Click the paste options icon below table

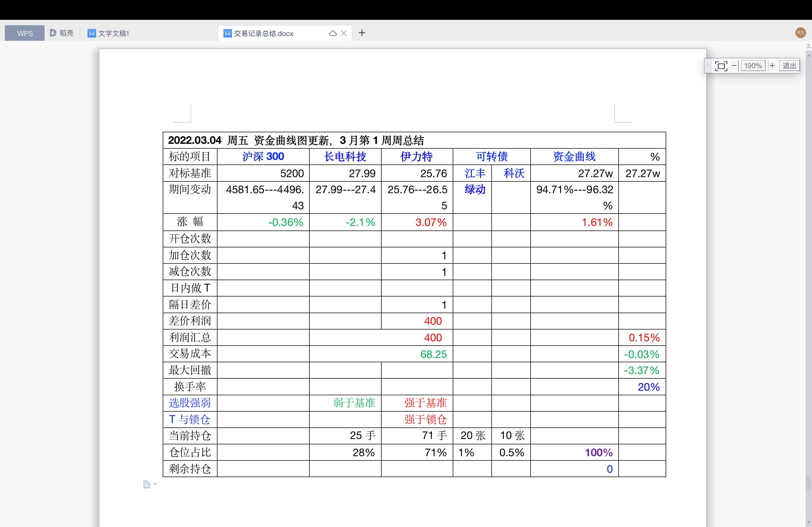(x=147, y=484)
